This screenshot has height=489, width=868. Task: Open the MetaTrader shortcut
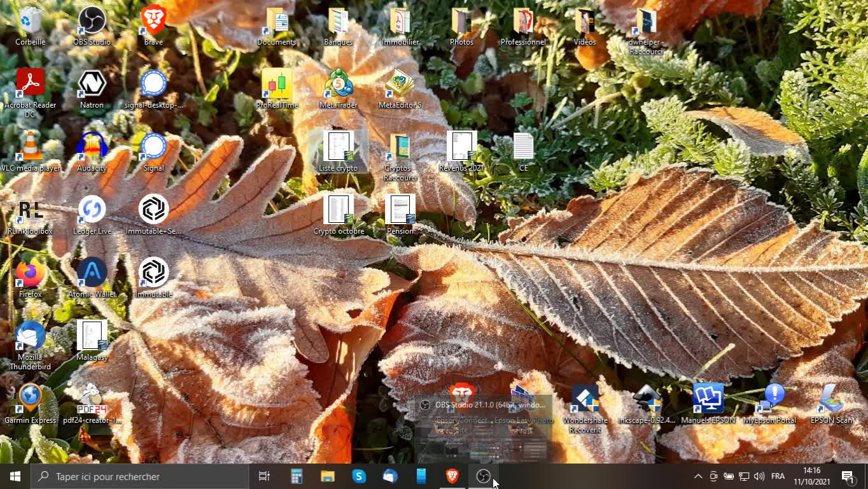click(338, 89)
